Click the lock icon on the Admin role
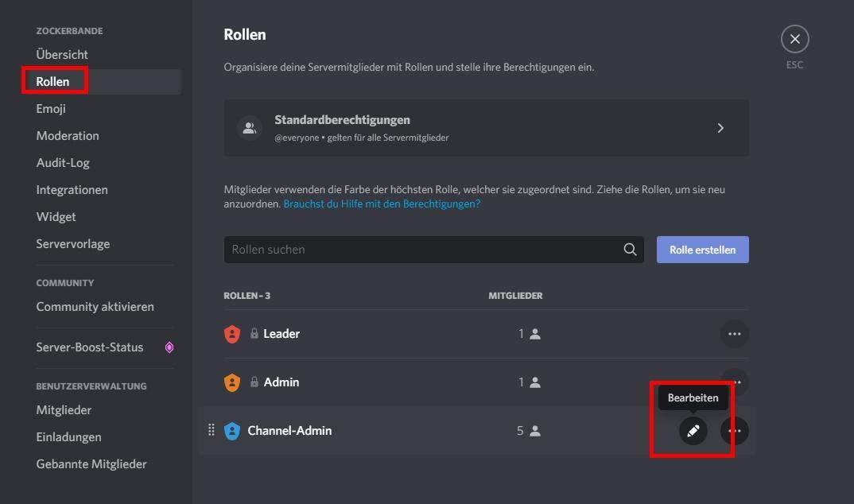Screen dimensions: 854x504 255,382
